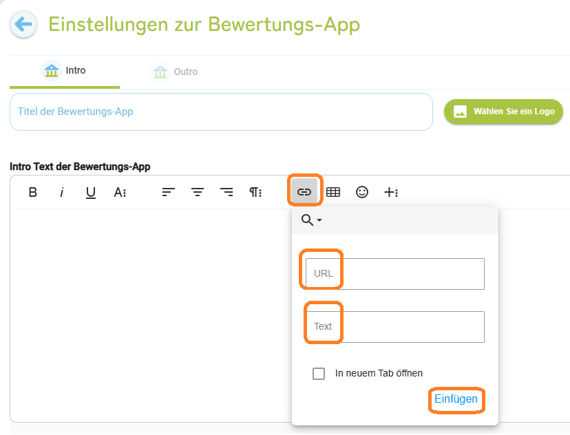Click the Einfügen button
570x435 pixels.
[x=456, y=399]
